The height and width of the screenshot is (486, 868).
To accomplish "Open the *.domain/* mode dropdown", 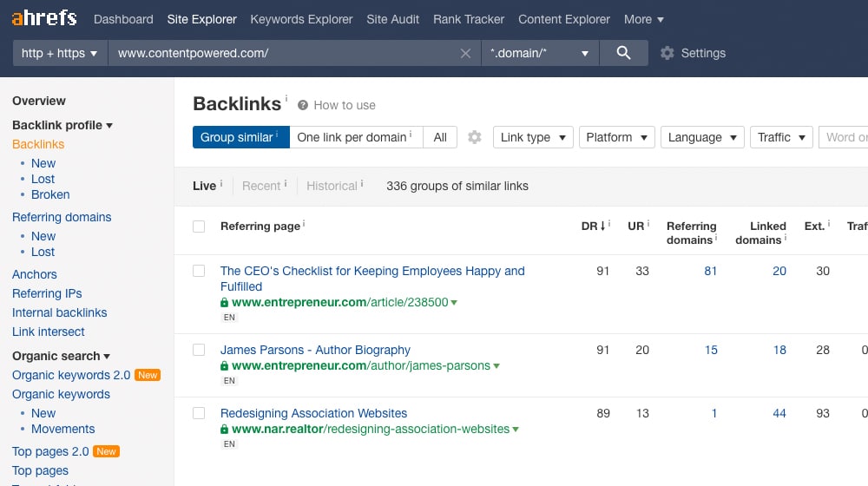I will 540,53.
